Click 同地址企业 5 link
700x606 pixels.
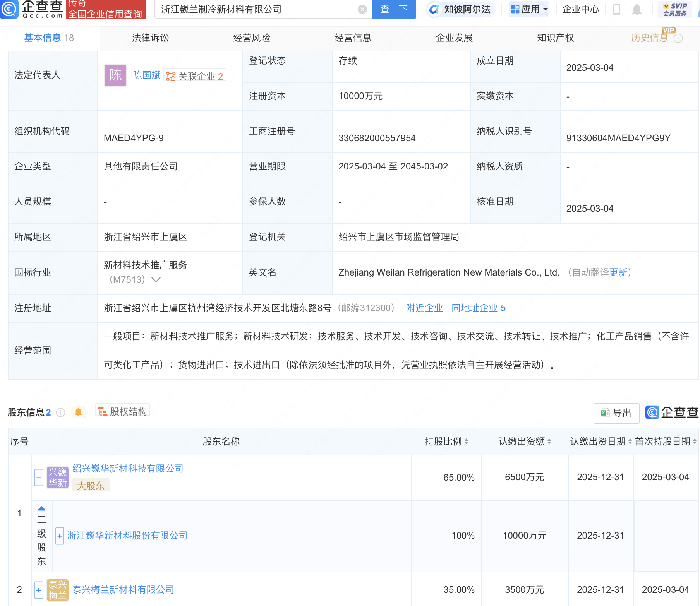tap(479, 308)
